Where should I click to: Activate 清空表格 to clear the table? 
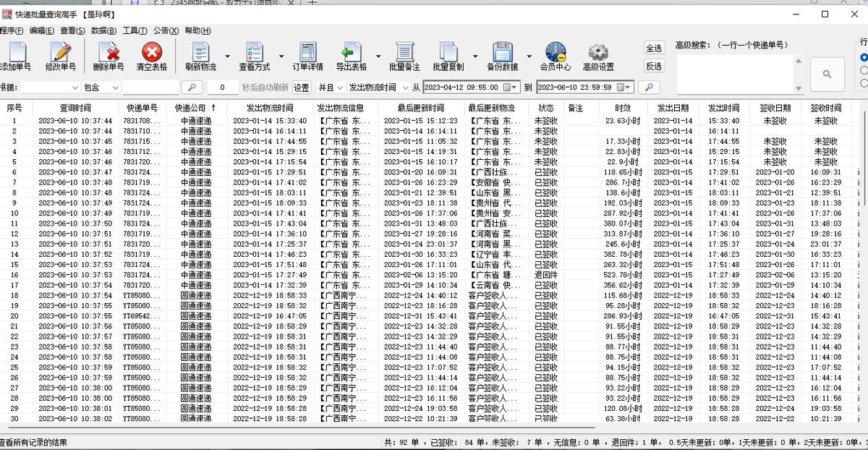click(x=151, y=56)
